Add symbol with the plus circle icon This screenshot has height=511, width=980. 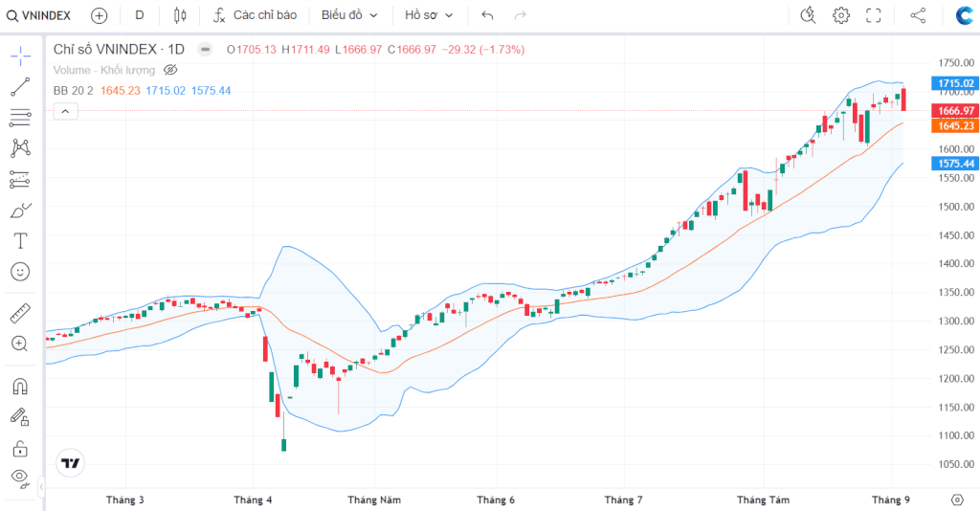click(99, 15)
